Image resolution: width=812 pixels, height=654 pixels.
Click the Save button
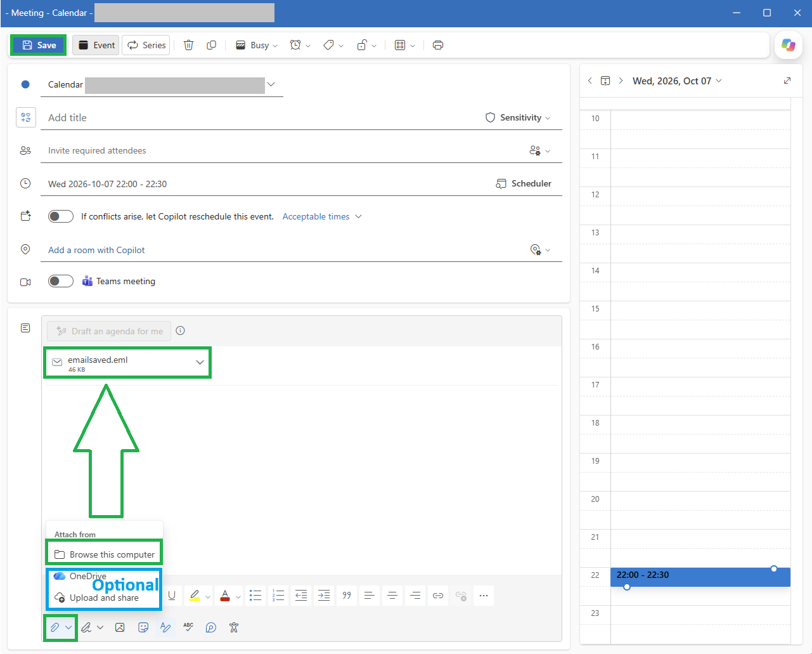(39, 45)
